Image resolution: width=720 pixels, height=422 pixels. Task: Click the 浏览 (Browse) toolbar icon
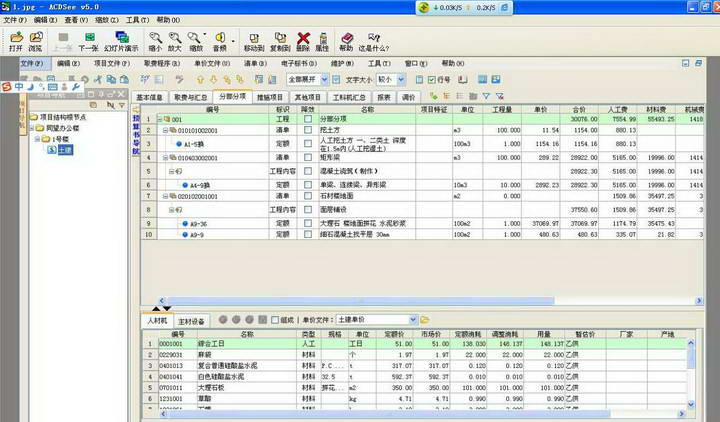click(x=35, y=40)
